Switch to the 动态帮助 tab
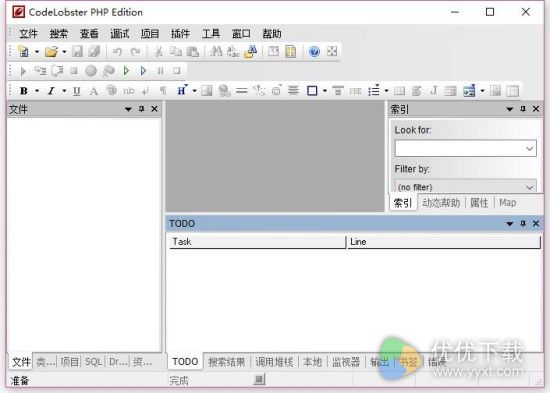The height and width of the screenshot is (393, 550). (x=441, y=203)
